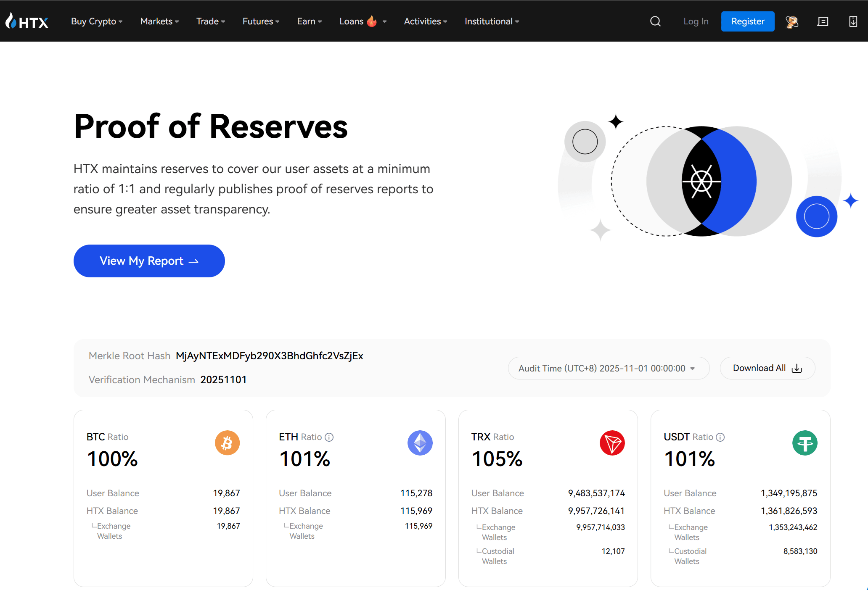
Task: Click the Register button
Action: [x=748, y=21]
